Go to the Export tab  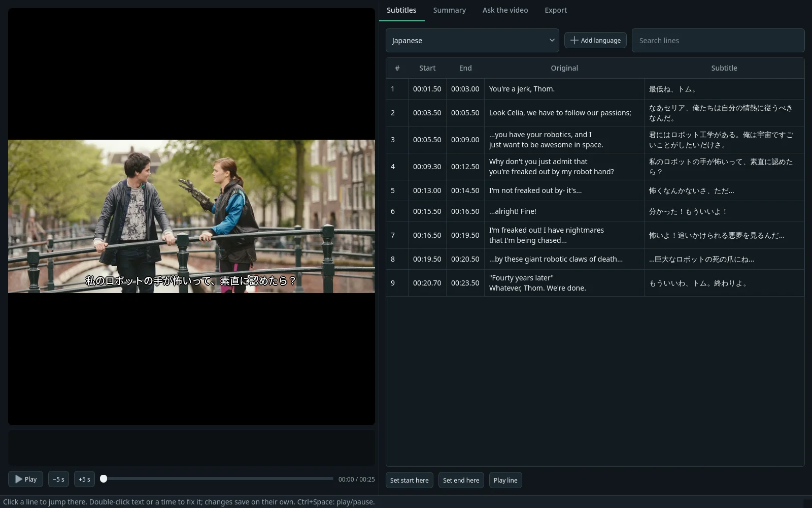coord(556,10)
